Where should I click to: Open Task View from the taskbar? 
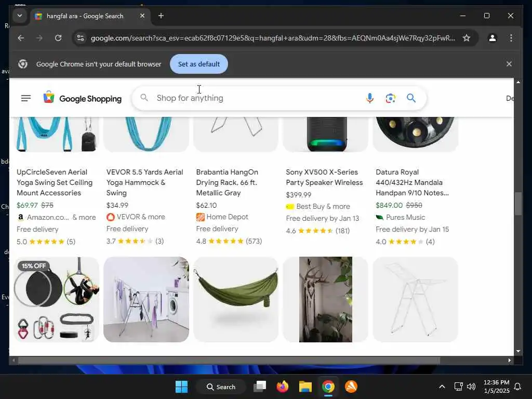pyautogui.click(x=260, y=387)
